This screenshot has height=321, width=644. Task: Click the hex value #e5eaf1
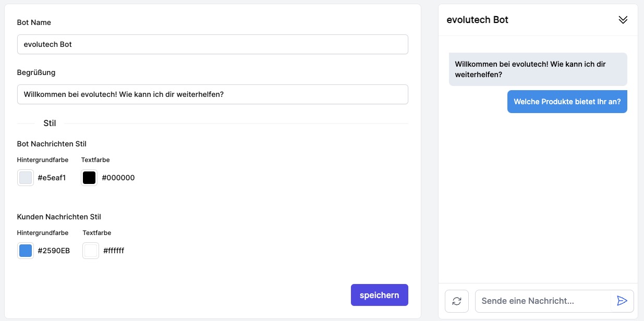[x=52, y=178]
